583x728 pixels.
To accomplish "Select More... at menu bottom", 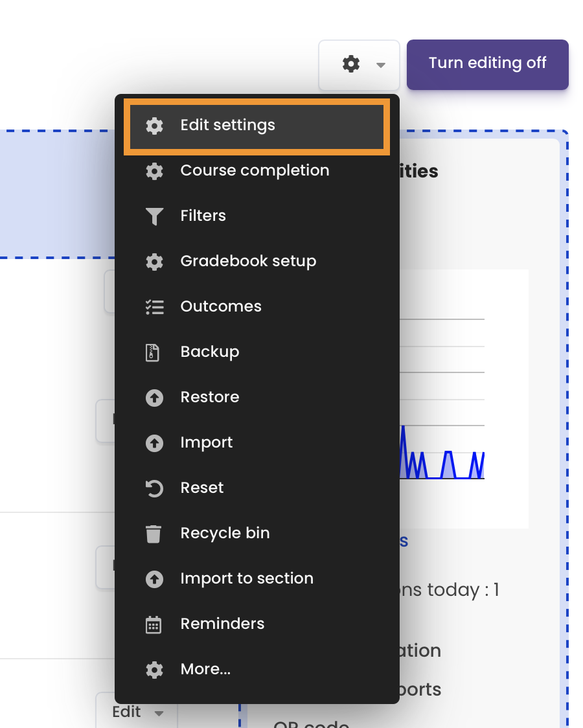I will (257, 670).
